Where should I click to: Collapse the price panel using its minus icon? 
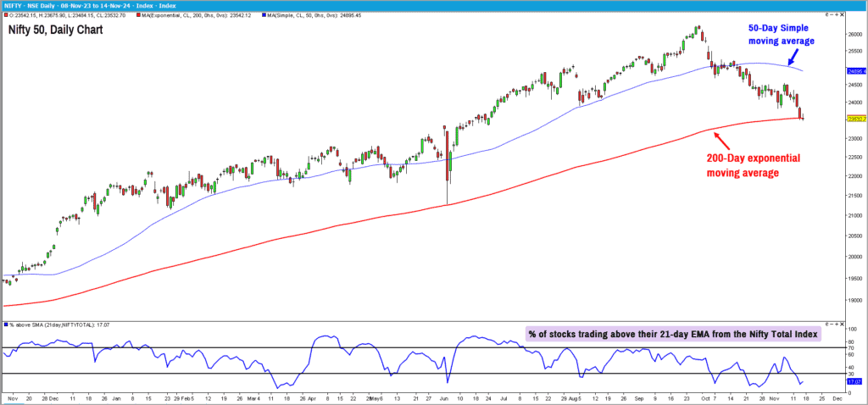coord(832,14)
